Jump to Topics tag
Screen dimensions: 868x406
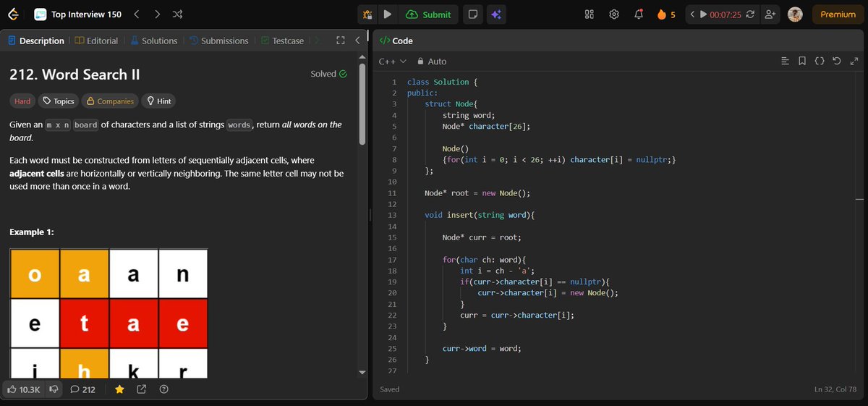point(59,101)
